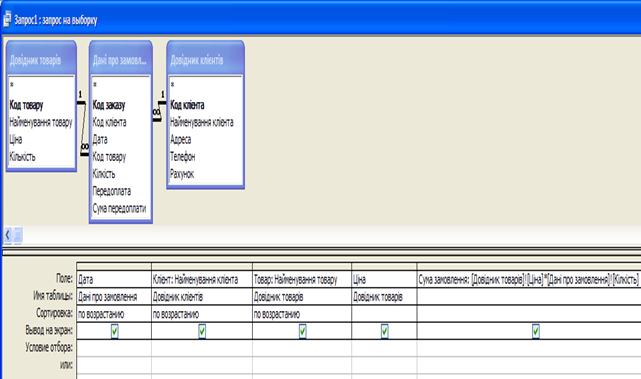Toggle show checkbox for Ціна column
Image resolution: width=641 pixels, height=379 pixels.
point(385,331)
